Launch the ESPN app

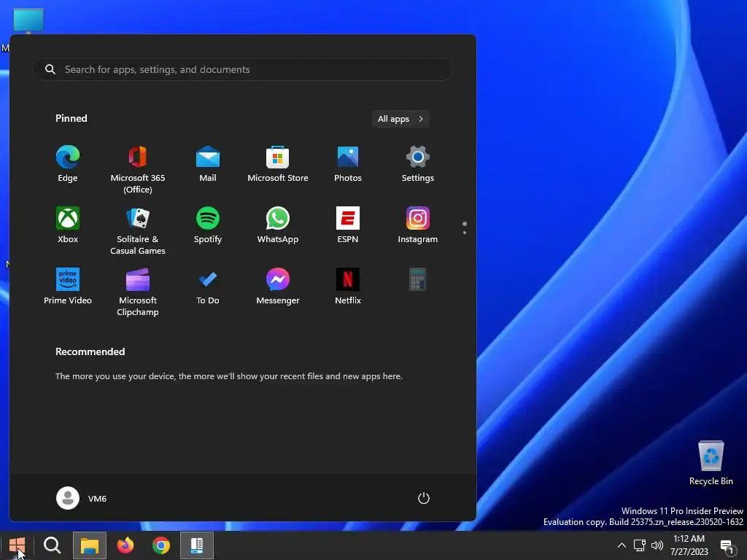[x=348, y=225]
